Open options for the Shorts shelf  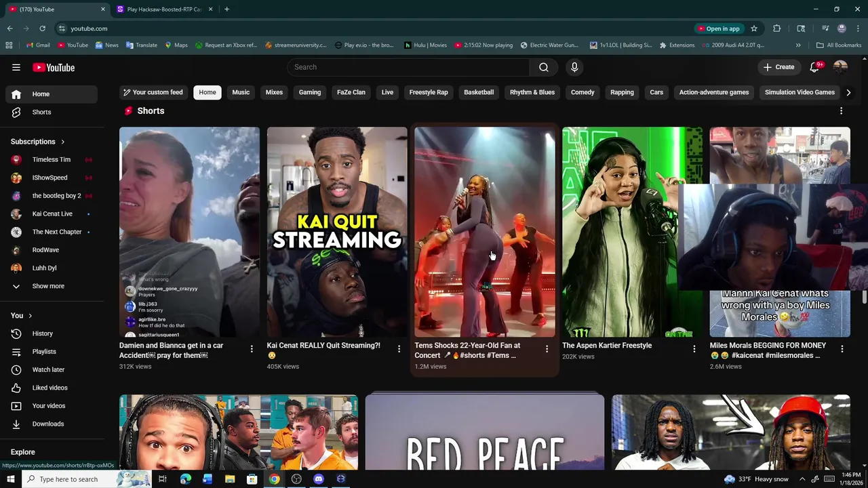[x=842, y=110]
